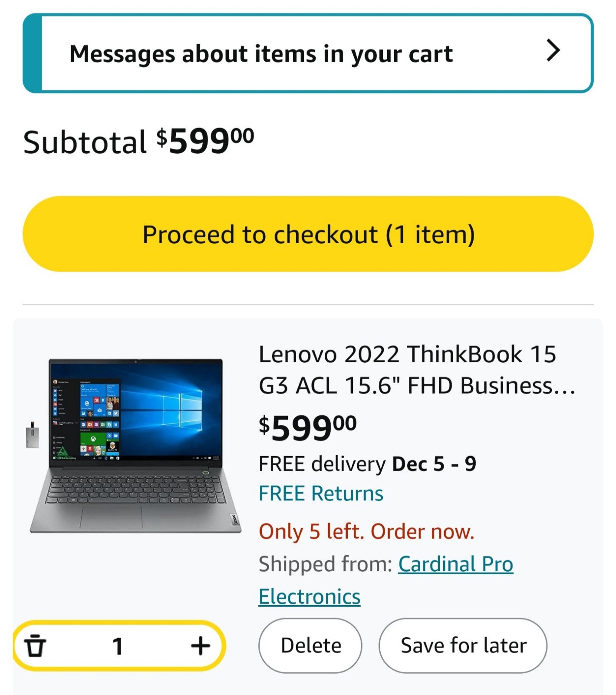
Task: Click the teal accent bar on the messages banner
Action: point(33,53)
